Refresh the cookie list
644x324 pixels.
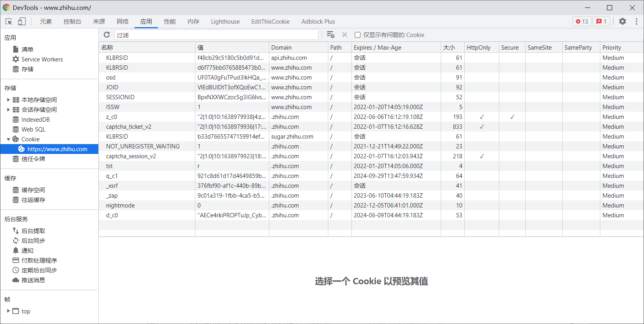click(107, 35)
